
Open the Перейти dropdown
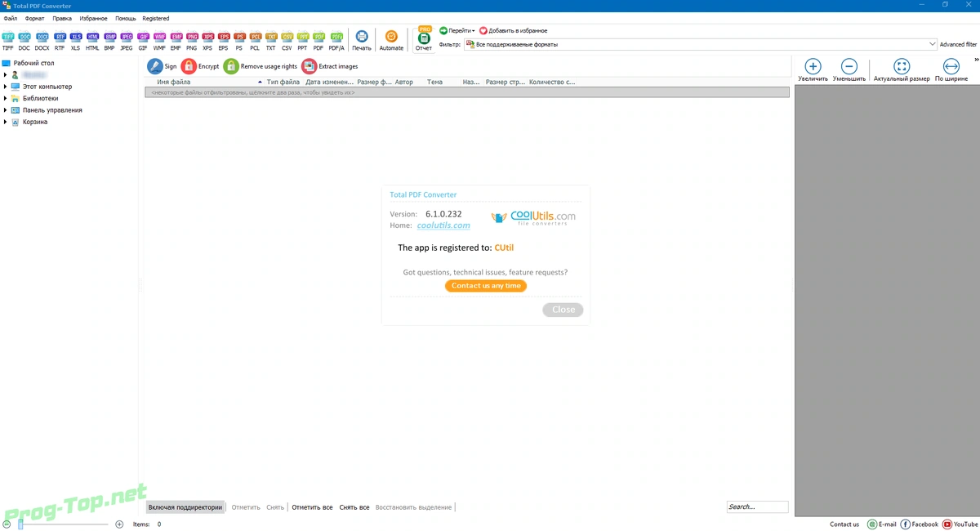coord(457,30)
